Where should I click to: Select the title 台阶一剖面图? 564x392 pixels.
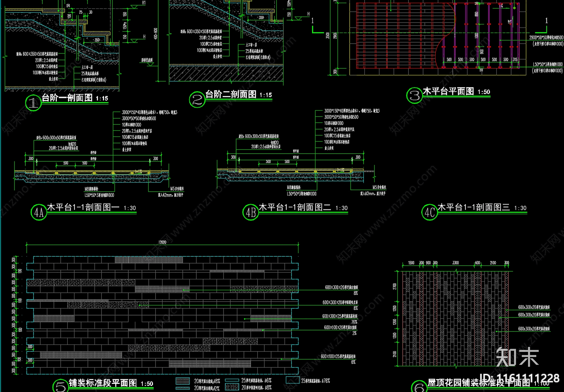67,98
